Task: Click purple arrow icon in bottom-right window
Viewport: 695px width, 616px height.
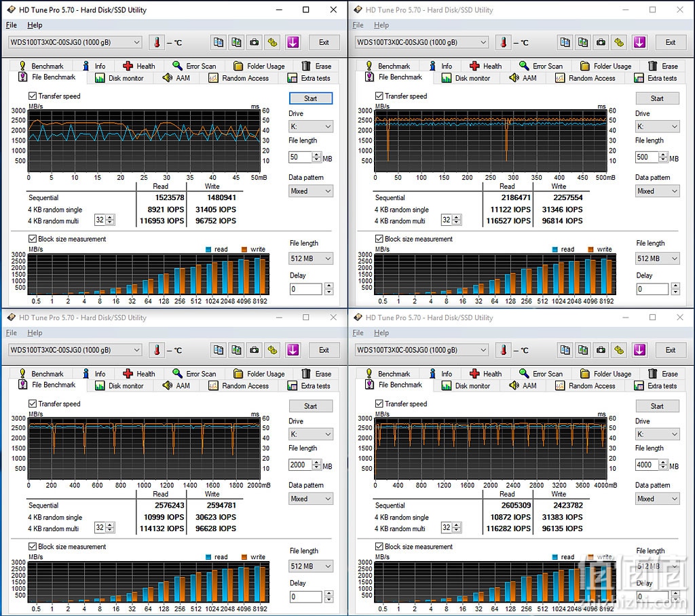Action: pos(639,350)
